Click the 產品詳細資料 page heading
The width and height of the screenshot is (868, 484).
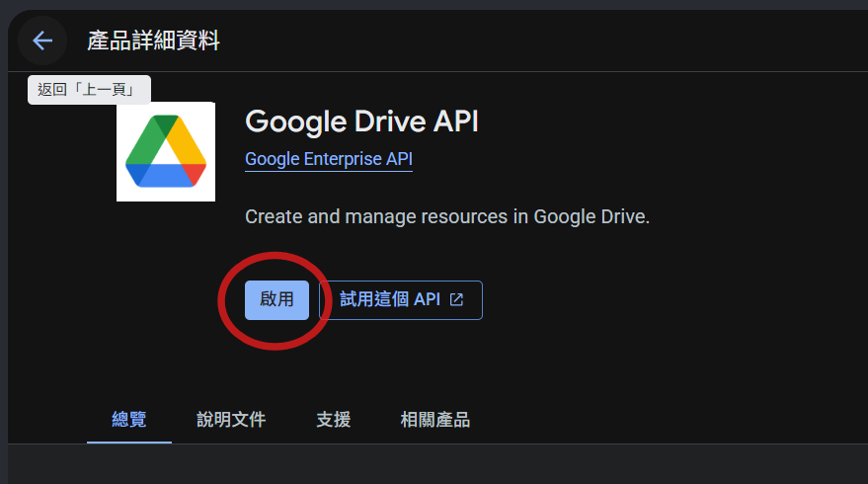(x=153, y=40)
